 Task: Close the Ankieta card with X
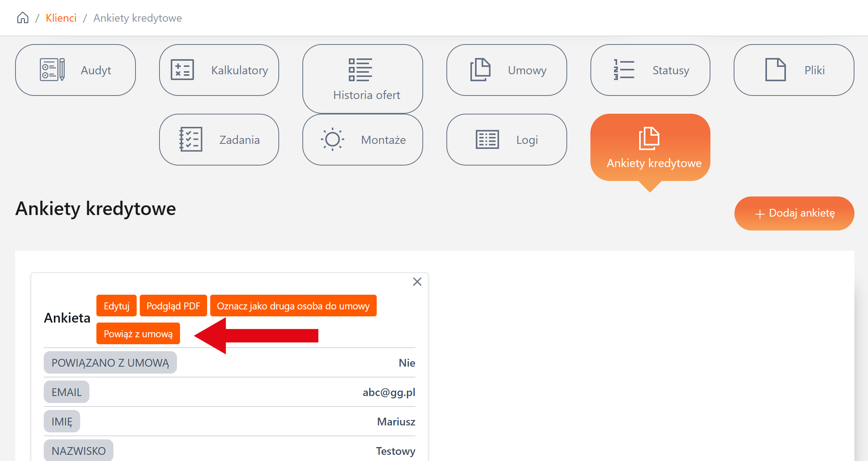click(417, 282)
